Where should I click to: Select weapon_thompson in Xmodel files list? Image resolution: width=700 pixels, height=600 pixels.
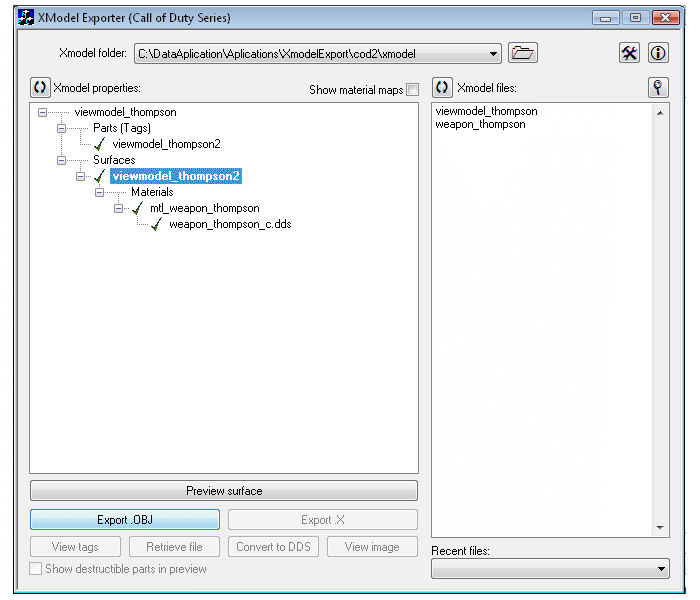pos(480,124)
